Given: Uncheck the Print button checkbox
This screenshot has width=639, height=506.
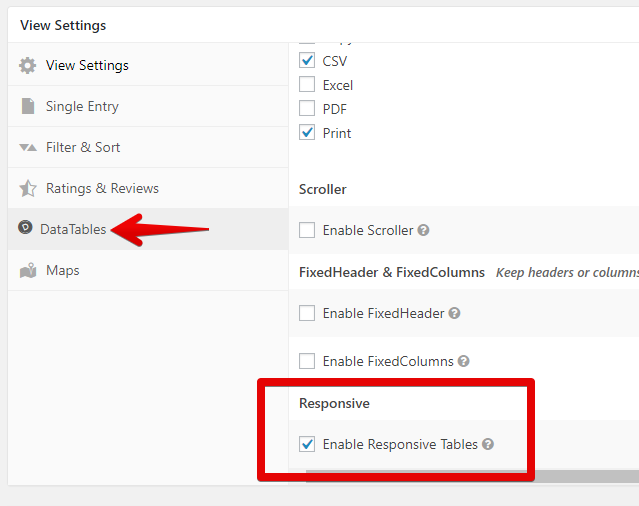Looking at the screenshot, I should [307, 133].
